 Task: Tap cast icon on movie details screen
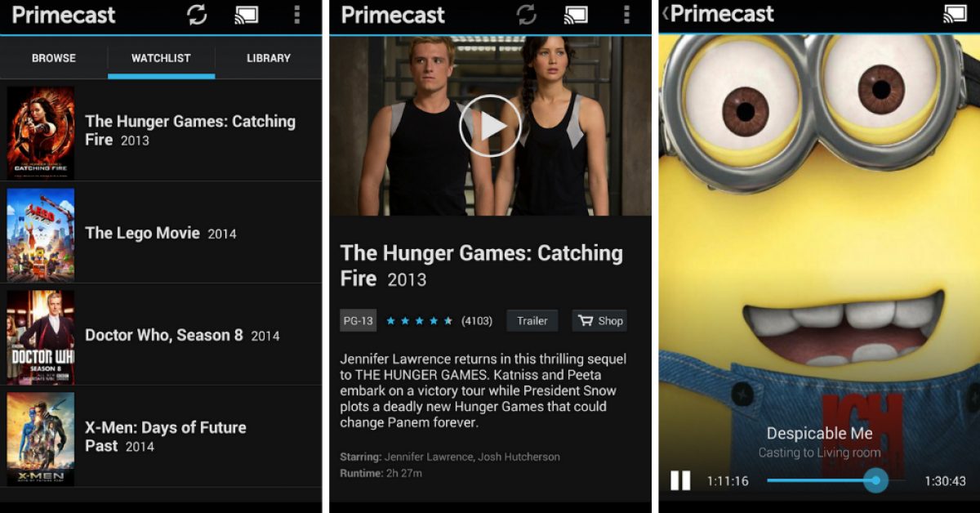point(576,15)
